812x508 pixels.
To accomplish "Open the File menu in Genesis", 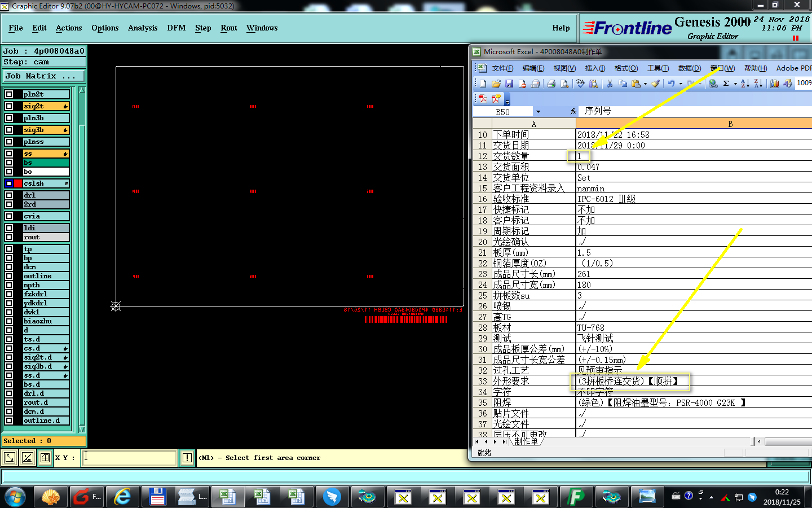I will point(16,28).
